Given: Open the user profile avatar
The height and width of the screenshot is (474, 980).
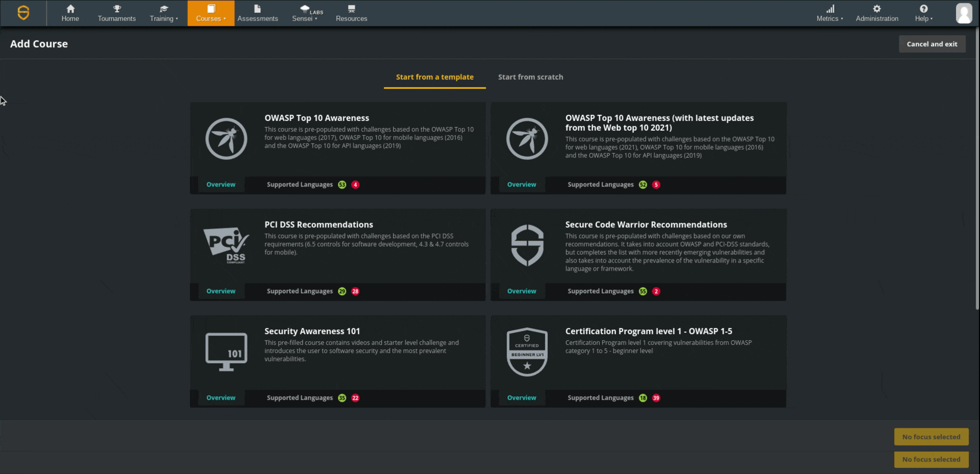Looking at the screenshot, I should point(964,13).
